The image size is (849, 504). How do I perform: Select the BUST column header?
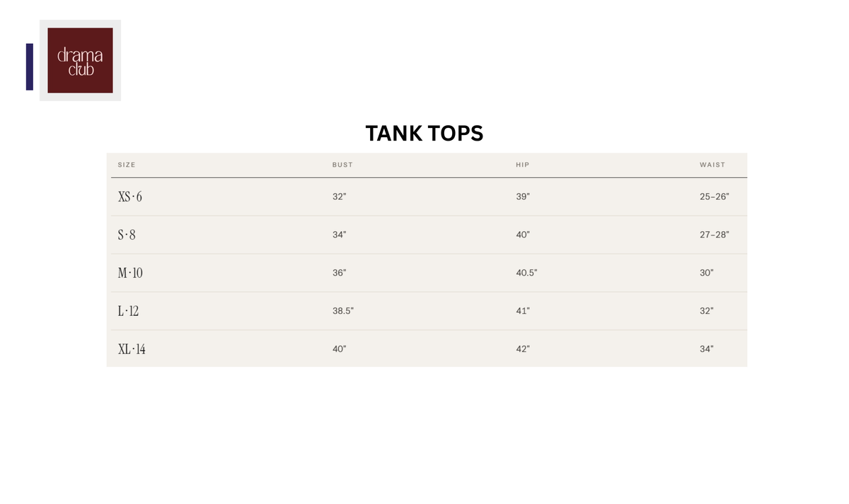pos(342,165)
